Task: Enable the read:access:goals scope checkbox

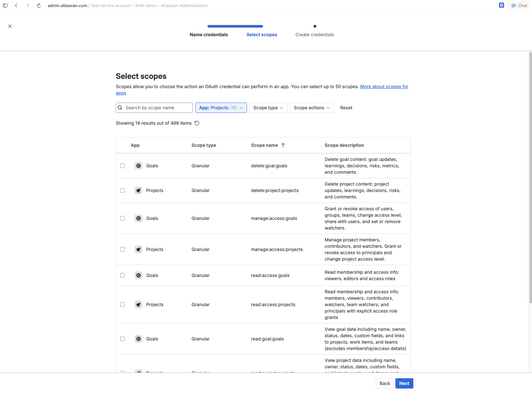Action: [122, 275]
